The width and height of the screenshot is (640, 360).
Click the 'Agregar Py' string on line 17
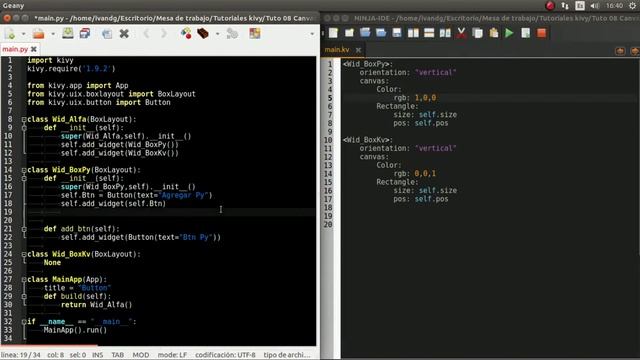183,195
